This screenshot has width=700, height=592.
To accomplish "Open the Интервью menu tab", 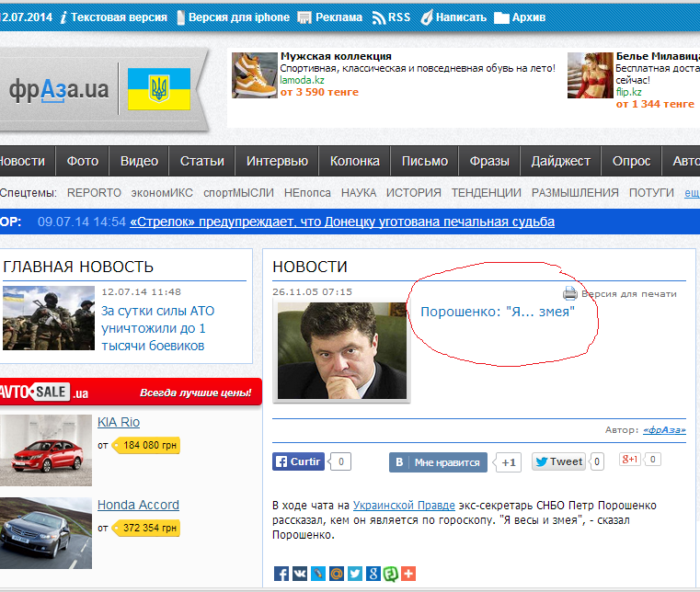I will (x=277, y=161).
